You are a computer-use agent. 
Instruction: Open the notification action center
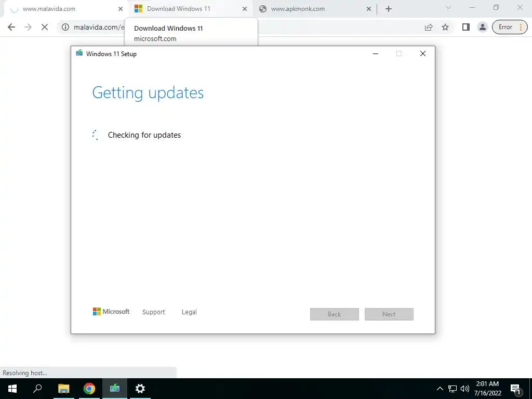coord(515,389)
